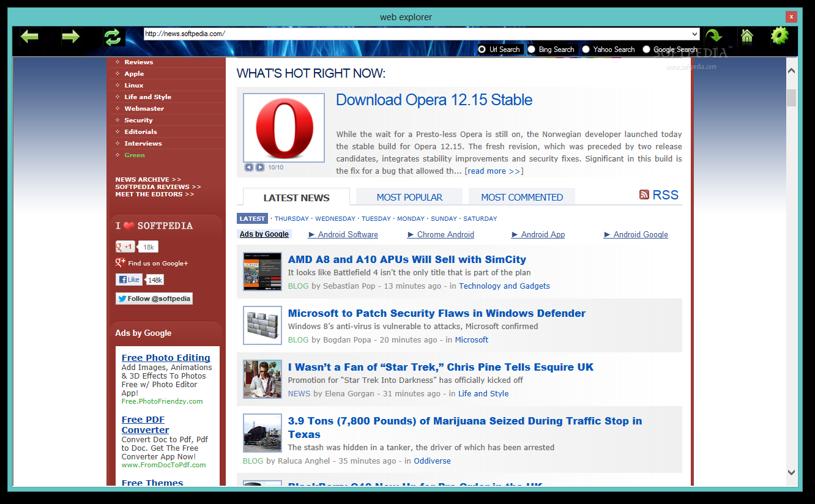
Task: Open the Chrome Android ad link
Action: coord(445,234)
